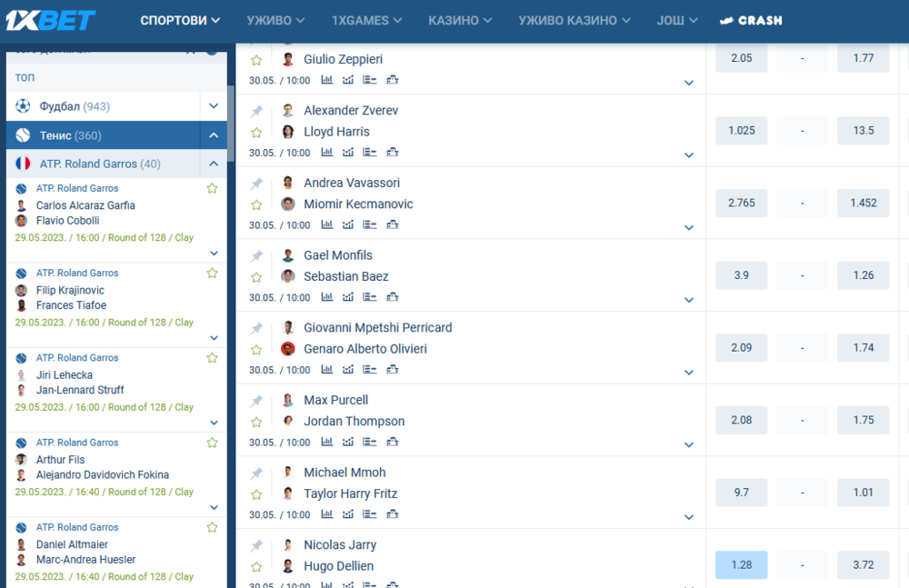Expand more markets for Monfils vs Baez
909x588 pixels.
(689, 300)
